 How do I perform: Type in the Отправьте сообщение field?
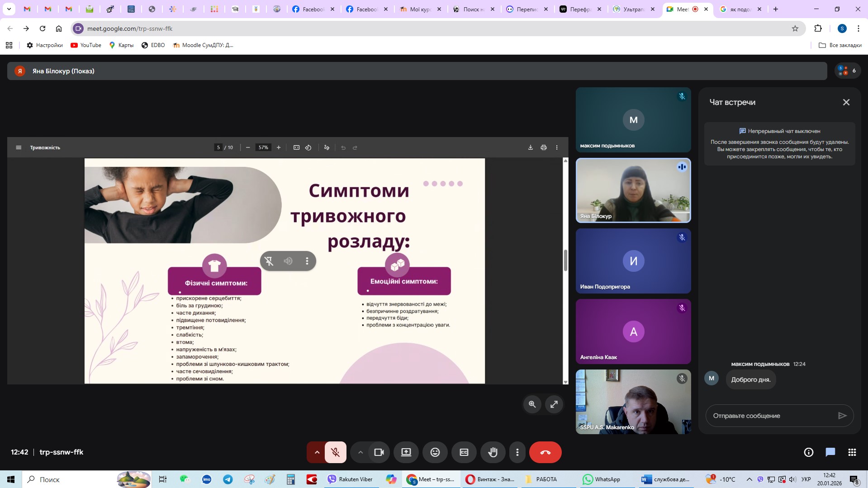[771, 416]
